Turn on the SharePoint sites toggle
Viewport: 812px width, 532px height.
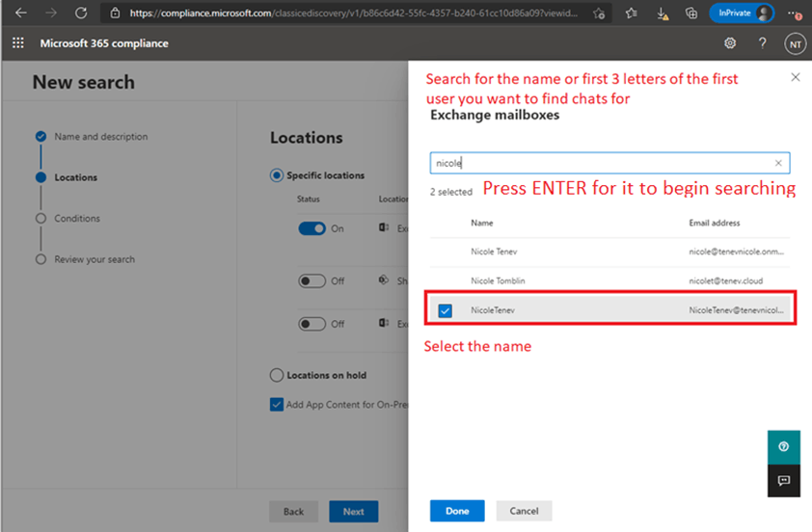click(x=311, y=281)
